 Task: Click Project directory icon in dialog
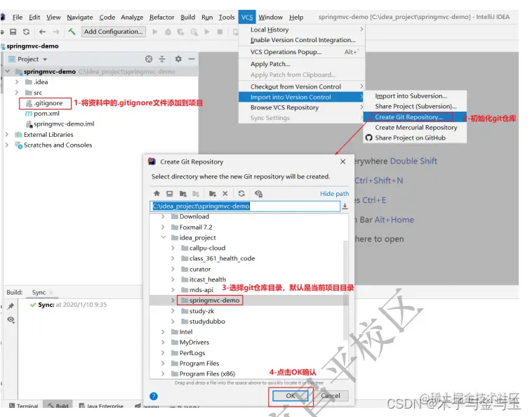point(183,193)
